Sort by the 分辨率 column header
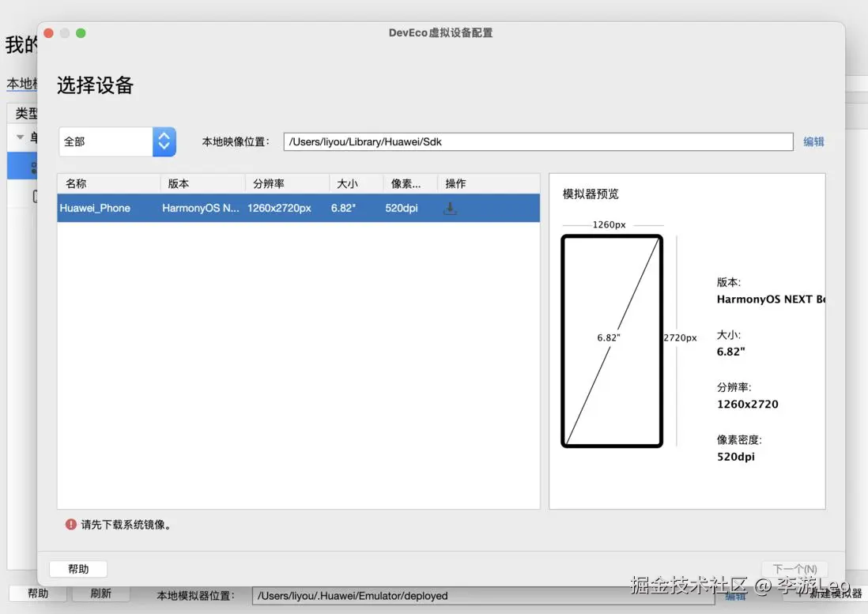The image size is (868, 614). 287,183
